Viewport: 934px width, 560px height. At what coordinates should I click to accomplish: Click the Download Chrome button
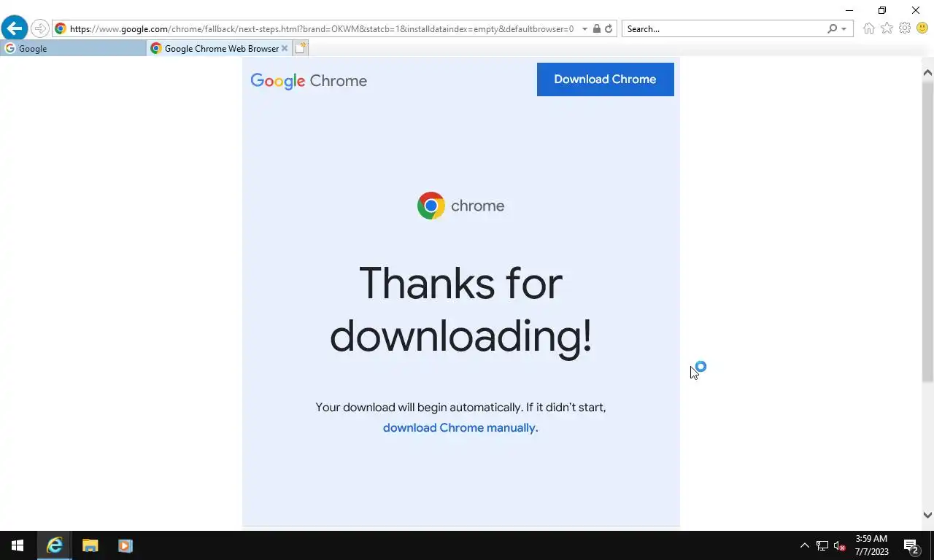pos(605,79)
